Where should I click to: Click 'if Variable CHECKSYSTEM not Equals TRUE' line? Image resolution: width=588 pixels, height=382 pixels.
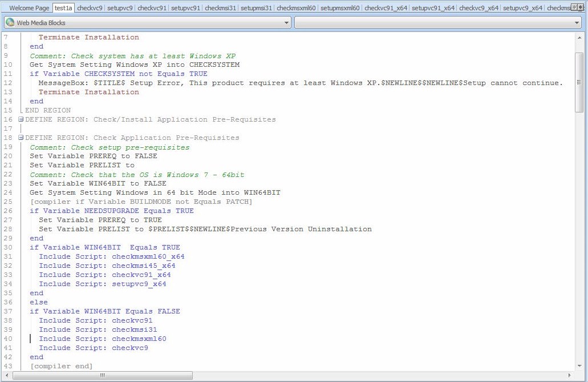pyautogui.click(x=119, y=74)
